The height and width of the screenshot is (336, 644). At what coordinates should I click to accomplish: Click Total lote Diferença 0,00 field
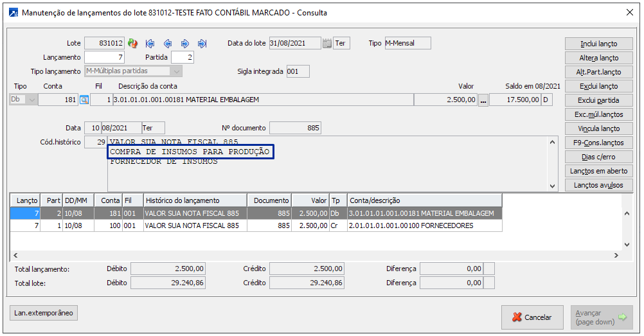[451, 283]
